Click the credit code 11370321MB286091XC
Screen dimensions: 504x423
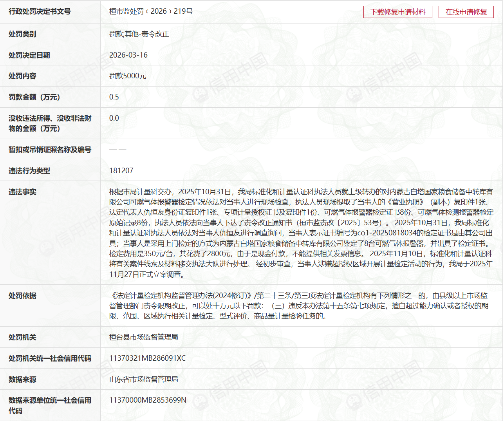pyautogui.click(x=147, y=358)
